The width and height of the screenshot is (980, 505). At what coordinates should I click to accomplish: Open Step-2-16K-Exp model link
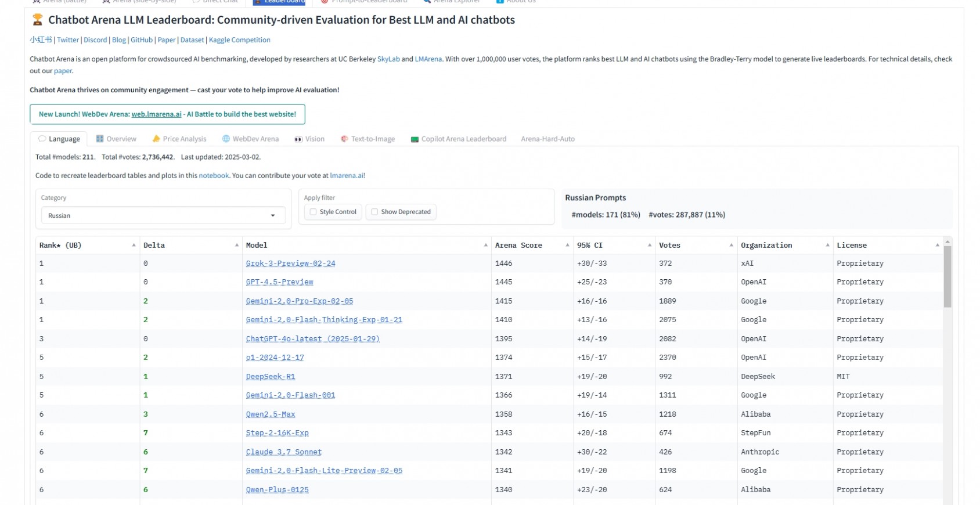278,433
